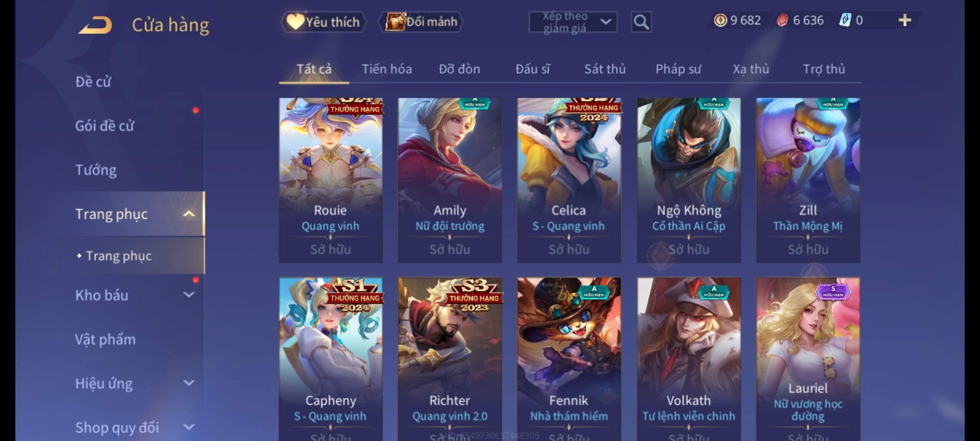Go back using the return arrow icon
Screen dimensions: 980x441
pos(95,25)
